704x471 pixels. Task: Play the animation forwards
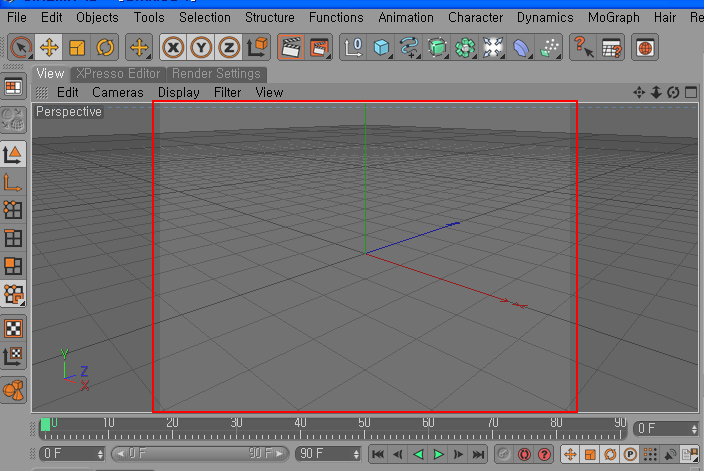click(x=438, y=454)
